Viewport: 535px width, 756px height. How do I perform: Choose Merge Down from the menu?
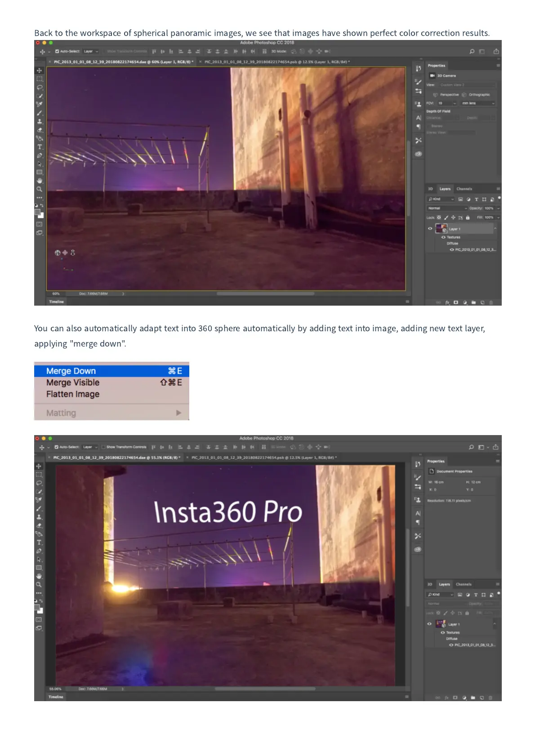(x=111, y=371)
